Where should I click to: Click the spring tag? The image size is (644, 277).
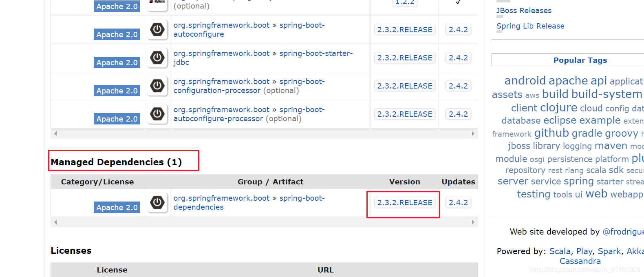point(579,181)
